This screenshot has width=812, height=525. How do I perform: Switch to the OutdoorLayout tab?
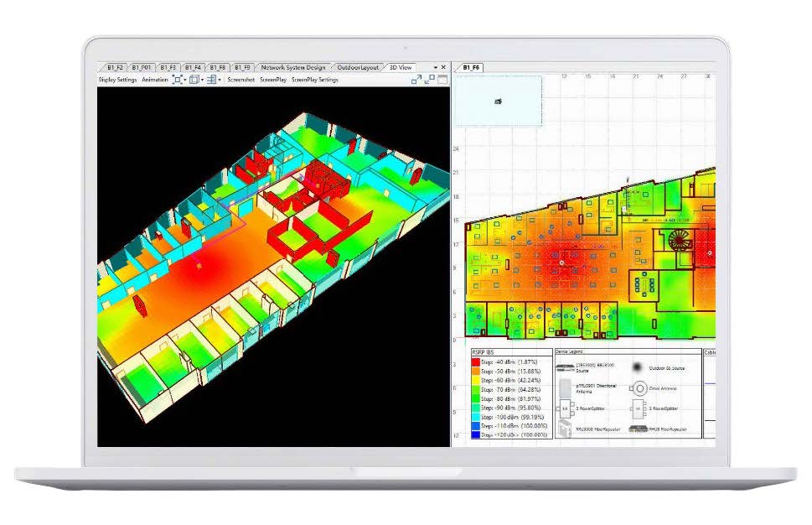click(x=358, y=67)
